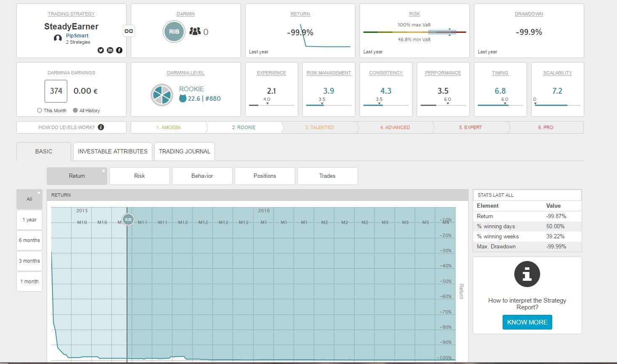
Task: Switch to the Investable Attributes tab
Action: coord(112,151)
